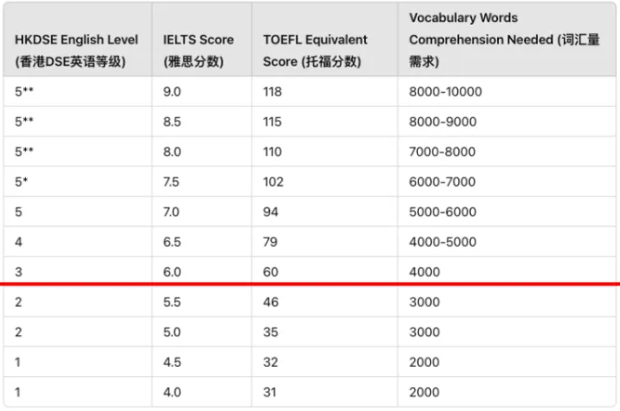Click the TOEFL score 110 cell

(272, 152)
